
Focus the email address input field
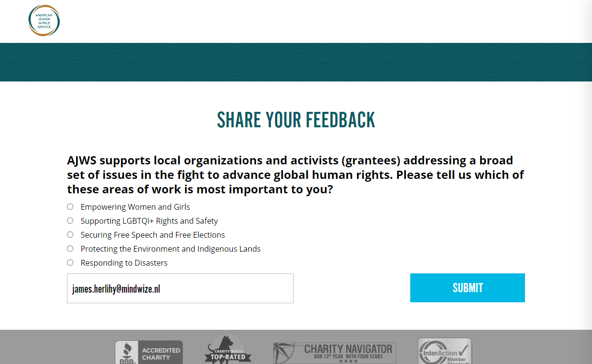(180, 288)
